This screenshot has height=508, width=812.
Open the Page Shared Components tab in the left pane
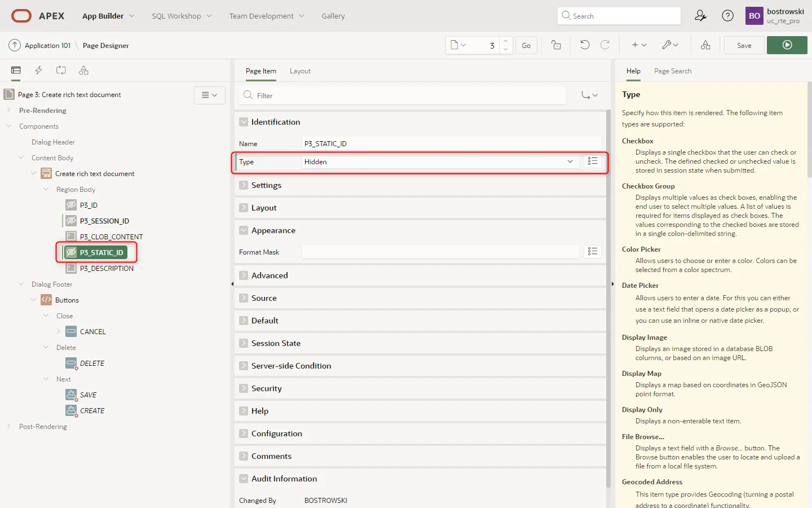pyautogui.click(x=83, y=71)
